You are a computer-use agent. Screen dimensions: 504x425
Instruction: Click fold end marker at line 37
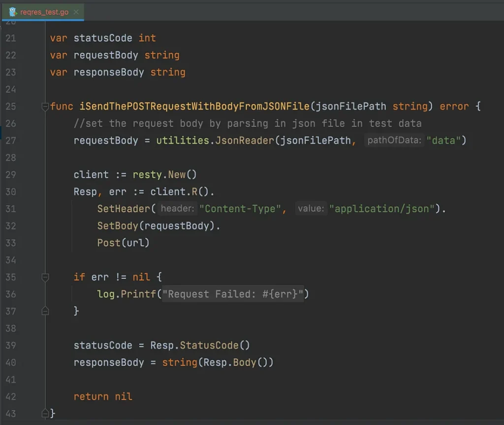(45, 311)
